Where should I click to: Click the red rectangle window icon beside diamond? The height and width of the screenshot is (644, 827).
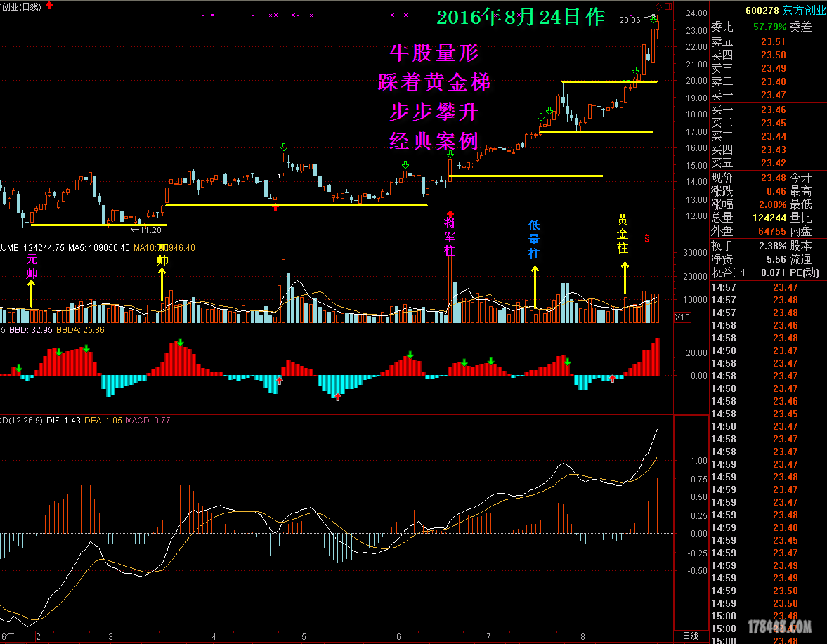pos(668,6)
